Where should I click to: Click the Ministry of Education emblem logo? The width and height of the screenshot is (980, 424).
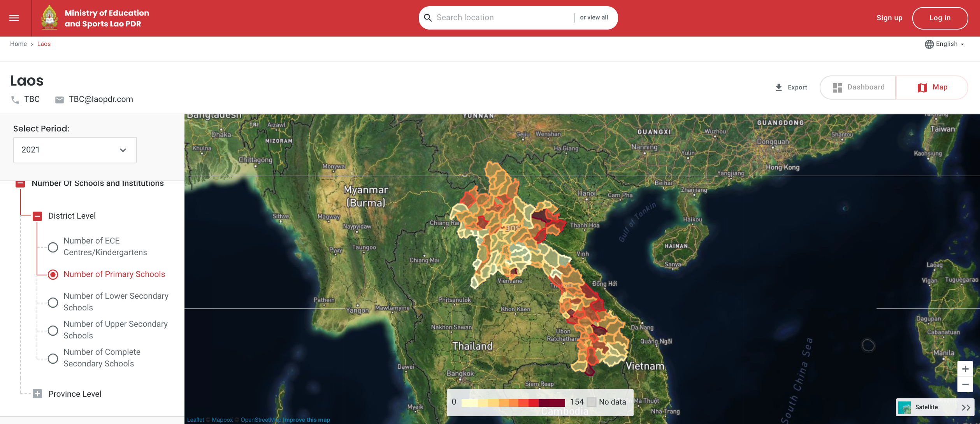49,18
